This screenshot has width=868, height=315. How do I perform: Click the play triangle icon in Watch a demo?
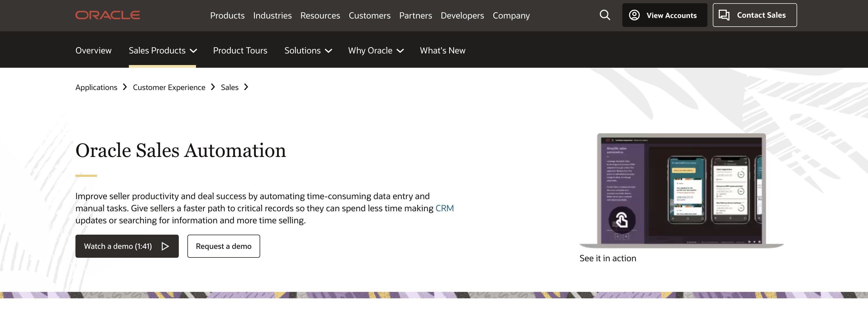point(165,246)
